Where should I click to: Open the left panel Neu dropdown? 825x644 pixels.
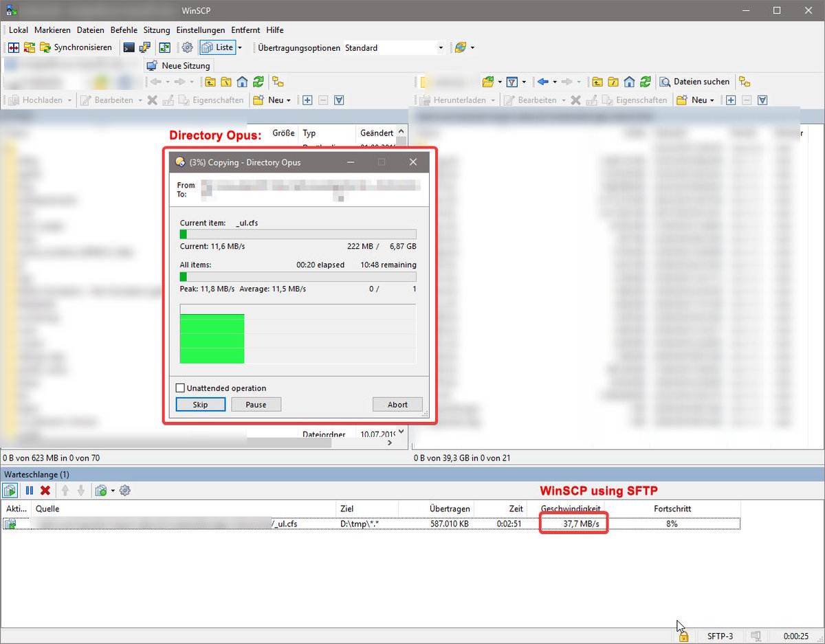pyautogui.click(x=272, y=100)
